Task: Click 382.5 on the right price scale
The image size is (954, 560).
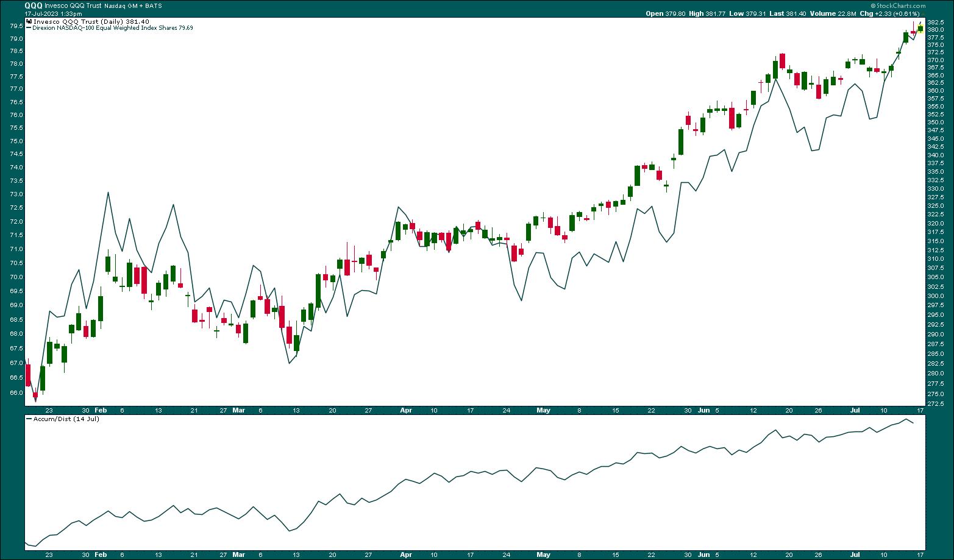Action: 936,22
